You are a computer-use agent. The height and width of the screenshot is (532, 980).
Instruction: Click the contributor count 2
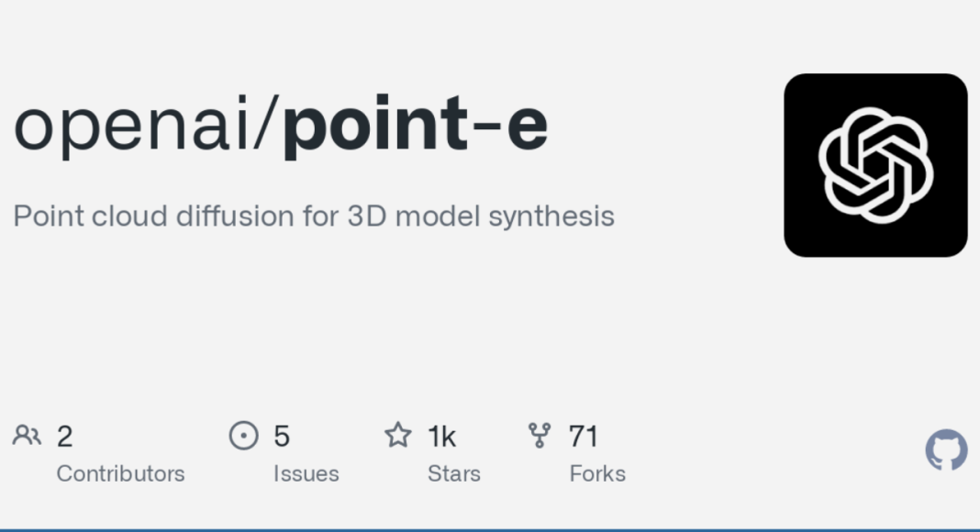pos(64,437)
